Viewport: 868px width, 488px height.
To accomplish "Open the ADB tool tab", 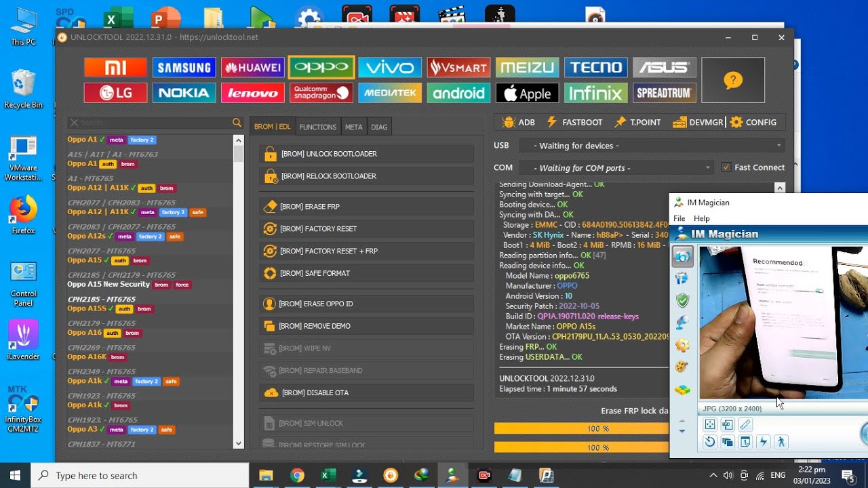I will point(519,122).
